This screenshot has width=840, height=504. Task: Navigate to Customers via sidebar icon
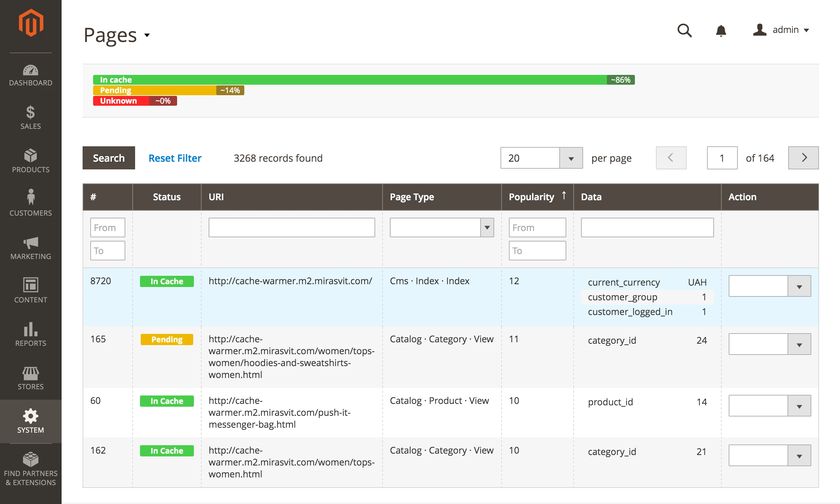(30, 204)
